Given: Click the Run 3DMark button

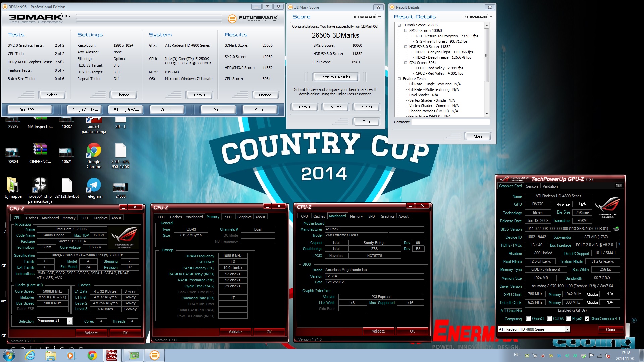Looking at the screenshot, I should click(x=30, y=110).
